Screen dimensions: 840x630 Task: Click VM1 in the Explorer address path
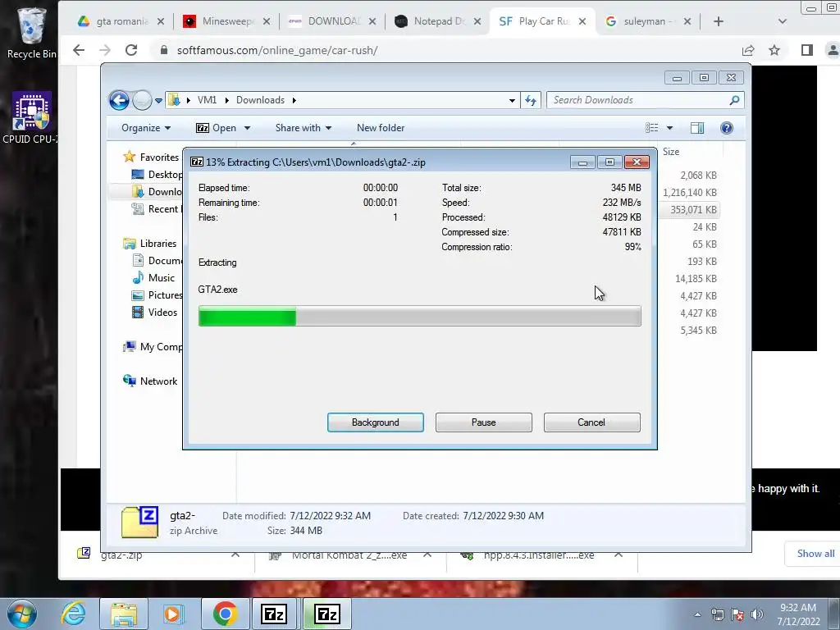(x=207, y=100)
